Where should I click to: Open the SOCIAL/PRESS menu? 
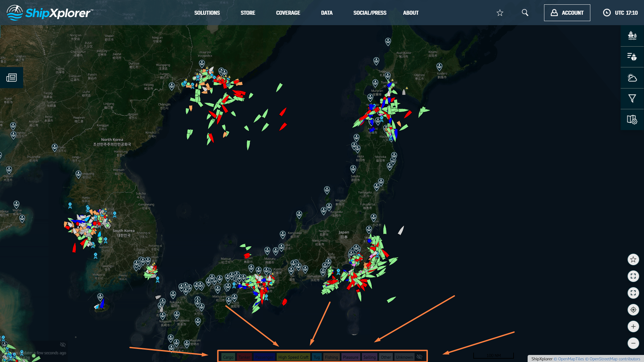370,13
